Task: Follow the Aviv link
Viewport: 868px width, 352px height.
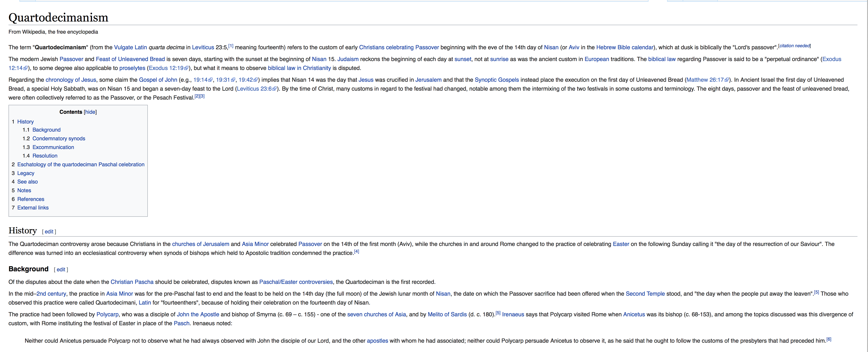Action: (574, 47)
